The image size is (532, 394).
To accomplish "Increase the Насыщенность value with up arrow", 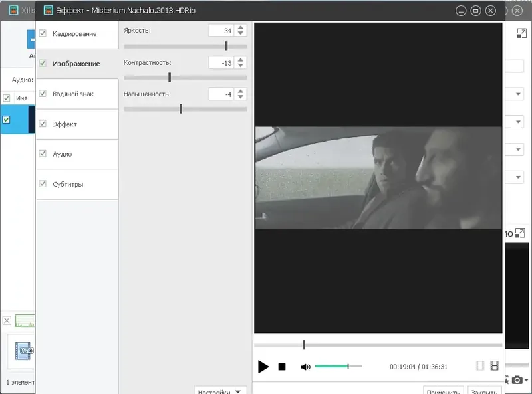I will point(241,91).
